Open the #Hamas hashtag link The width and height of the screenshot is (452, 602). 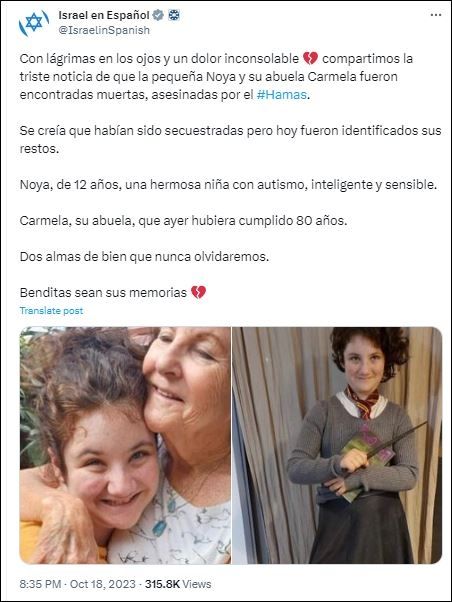tap(281, 95)
